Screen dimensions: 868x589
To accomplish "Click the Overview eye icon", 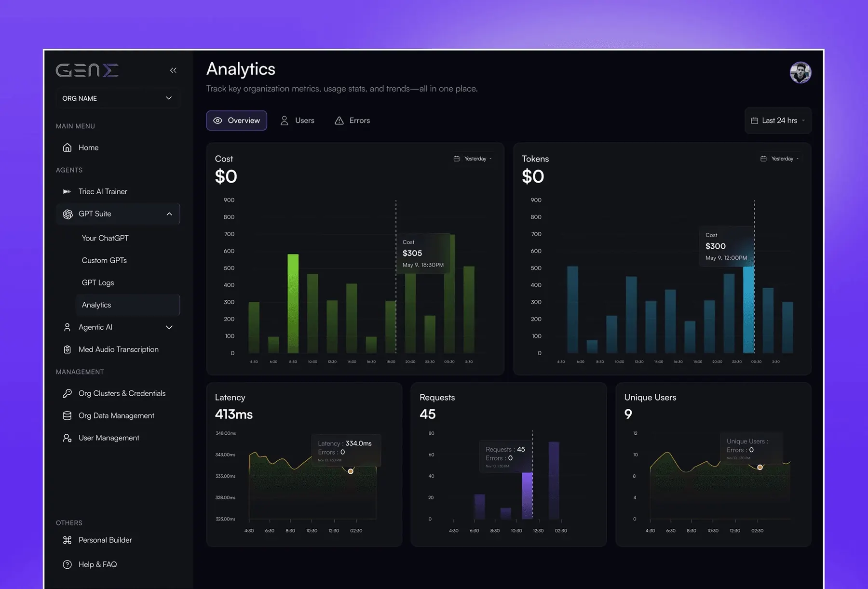I will coord(218,120).
